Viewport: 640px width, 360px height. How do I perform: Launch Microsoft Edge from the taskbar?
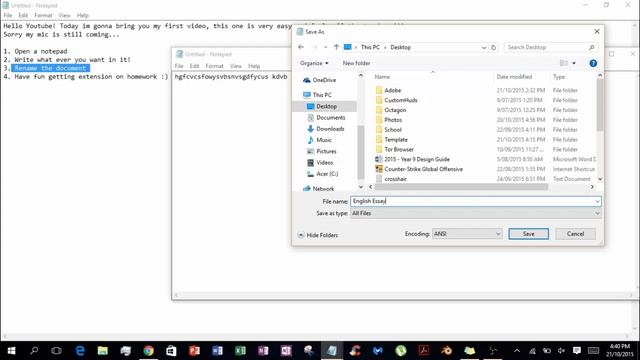80,351
